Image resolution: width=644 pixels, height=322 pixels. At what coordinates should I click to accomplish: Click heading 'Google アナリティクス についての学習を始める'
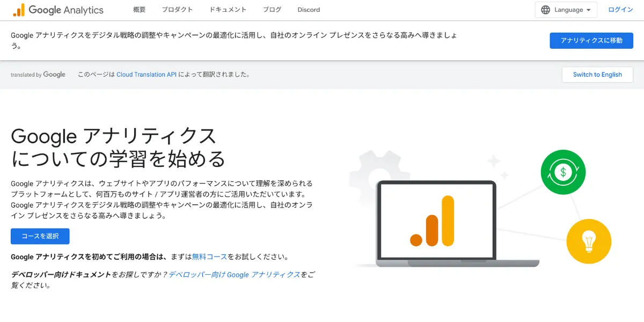click(118, 148)
